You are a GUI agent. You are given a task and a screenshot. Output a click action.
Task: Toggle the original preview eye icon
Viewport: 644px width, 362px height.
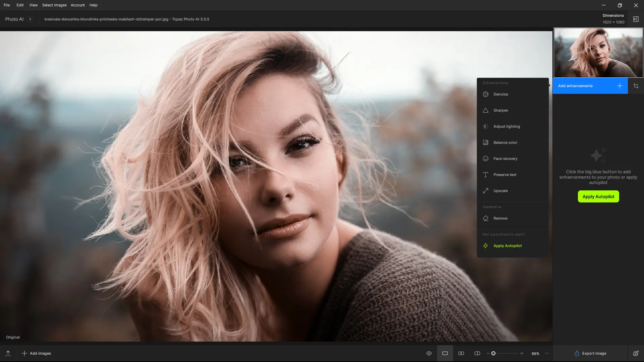point(429,353)
